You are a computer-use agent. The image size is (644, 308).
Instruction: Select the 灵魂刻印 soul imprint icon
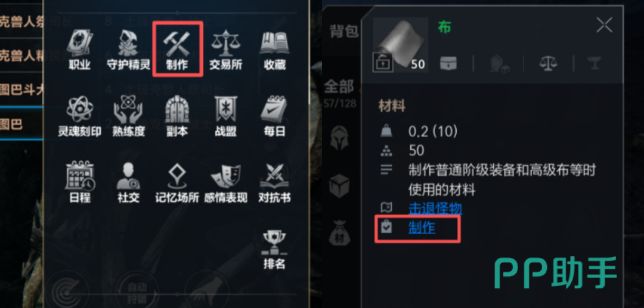click(79, 116)
